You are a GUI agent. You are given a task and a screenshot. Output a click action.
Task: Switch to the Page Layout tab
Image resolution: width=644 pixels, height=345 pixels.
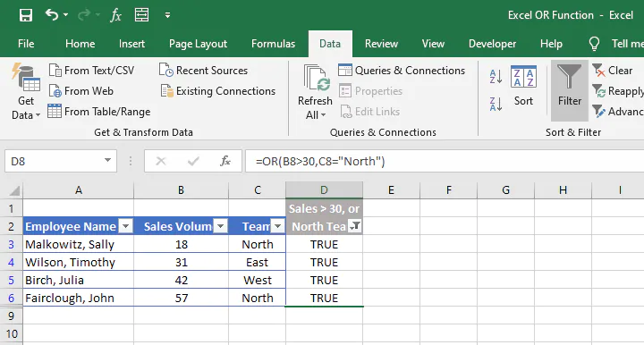click(198, 44)
